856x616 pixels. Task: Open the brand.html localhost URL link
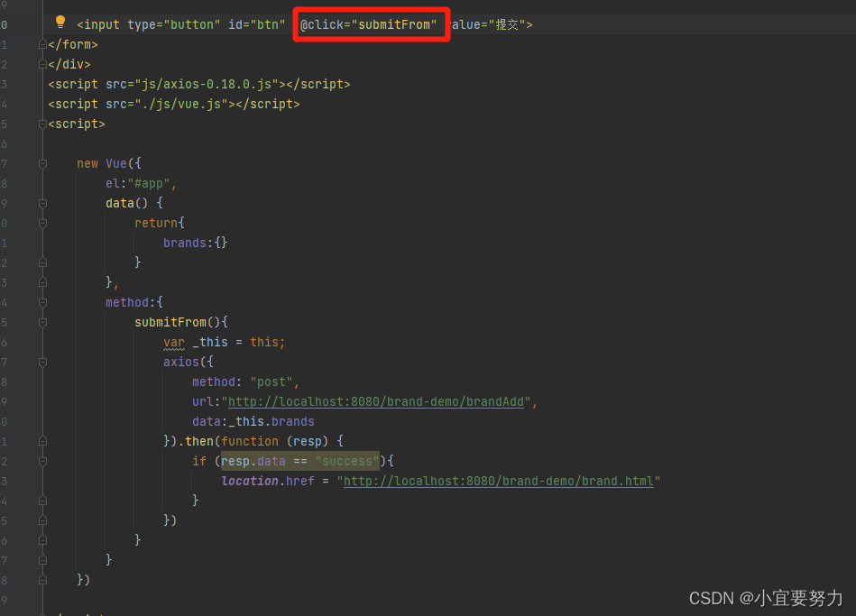tap(499, 481)
